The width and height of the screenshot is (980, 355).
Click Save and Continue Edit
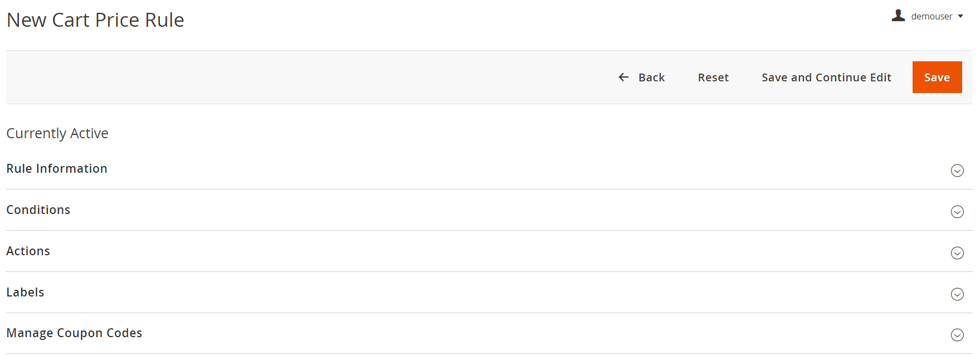(x=826, y=77)
